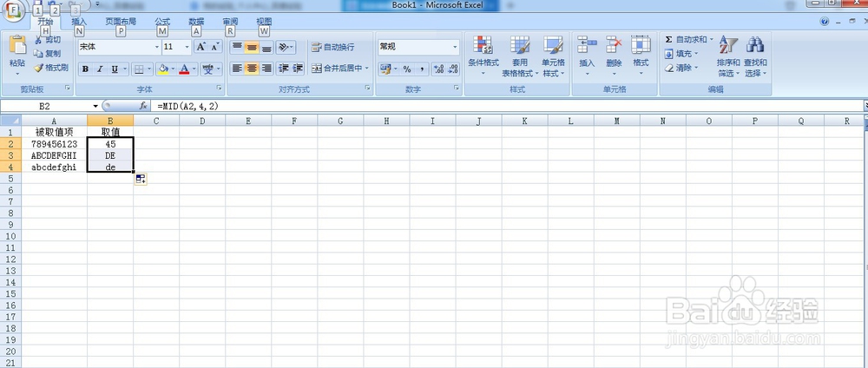Switch to Formulas (公式) tab
The image size is (868, 368).
coord(162,22)
